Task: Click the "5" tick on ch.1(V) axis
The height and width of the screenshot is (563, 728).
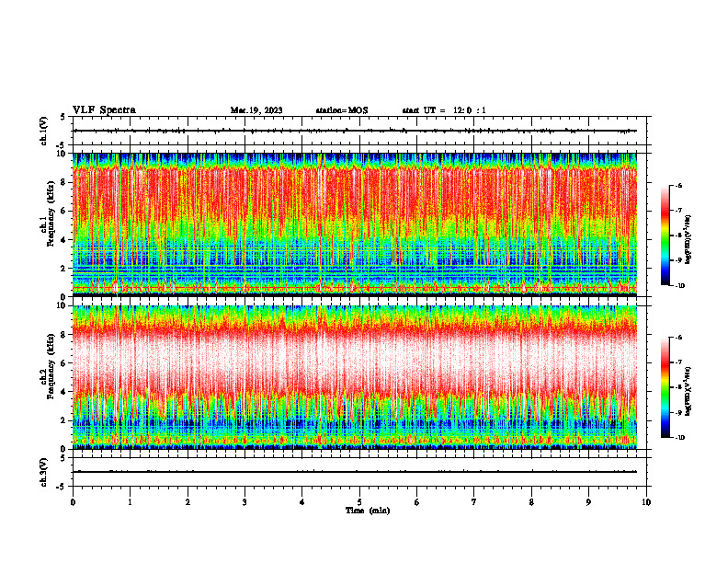Action: (x=63, y=117)
